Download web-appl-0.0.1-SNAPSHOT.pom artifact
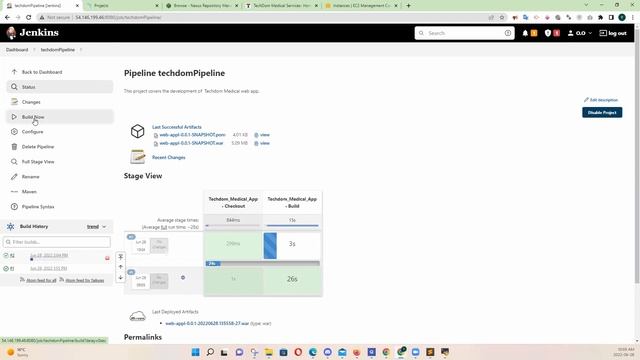Image resolution: width=640 pixels, height=360 pixels. tap(192, 135)
